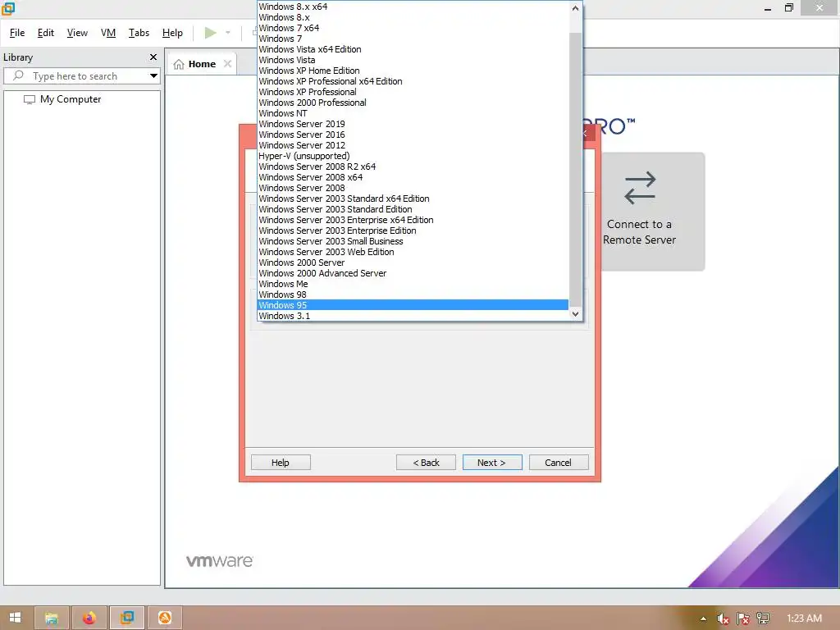Screen dimensions: 840x630
Task: Select Windows Server 2003 Web Edition
Action: point(413,252)
